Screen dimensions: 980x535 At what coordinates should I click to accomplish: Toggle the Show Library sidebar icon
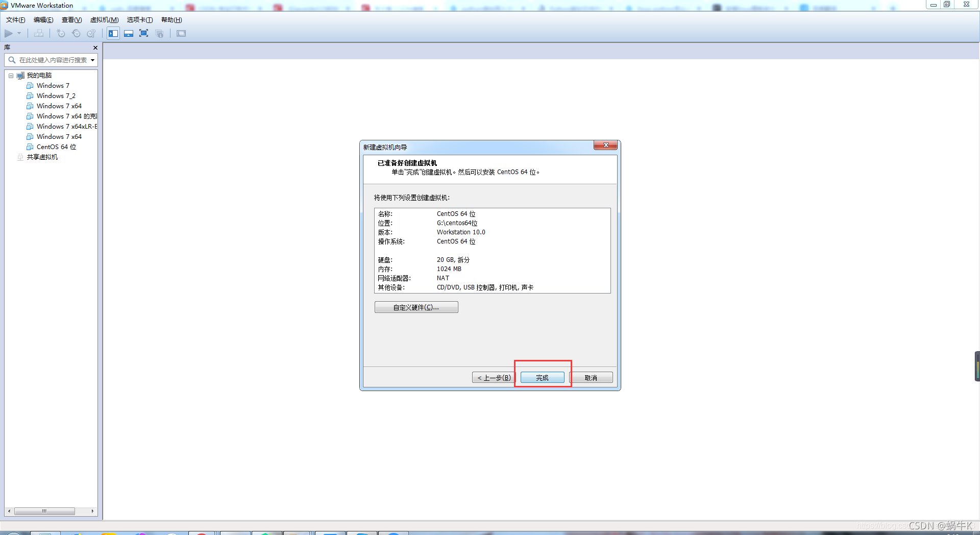pos(113,33)
